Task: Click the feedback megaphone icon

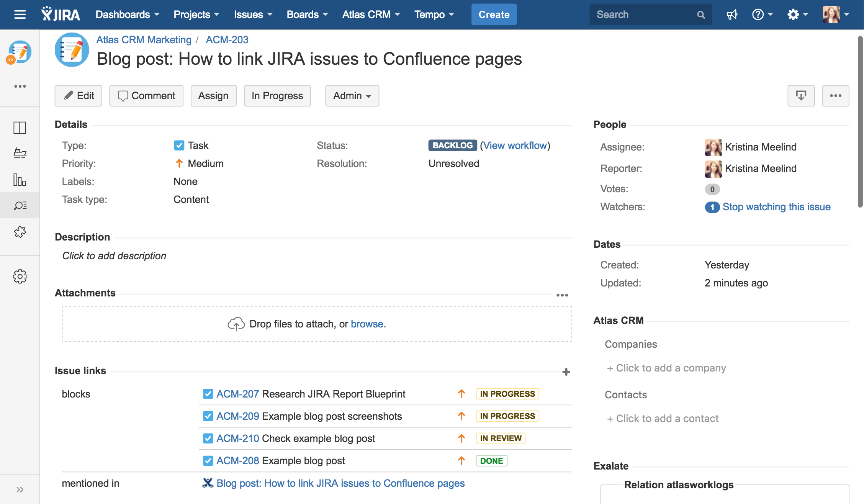Action: (x=732, y=15)
